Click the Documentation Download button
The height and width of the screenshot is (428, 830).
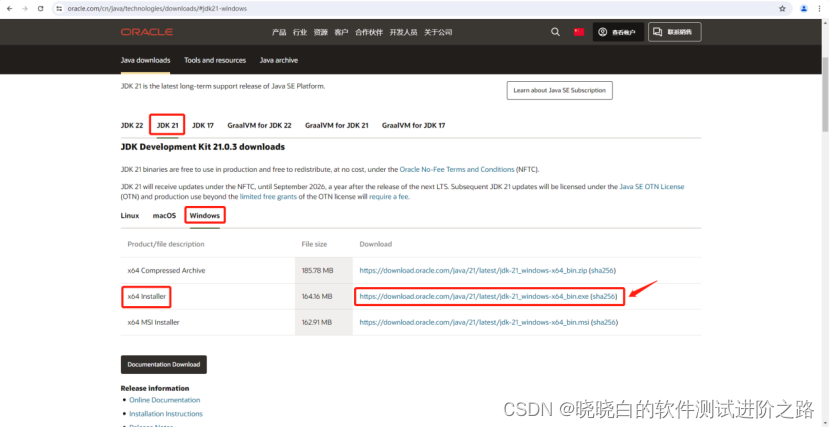pos(164,365)
